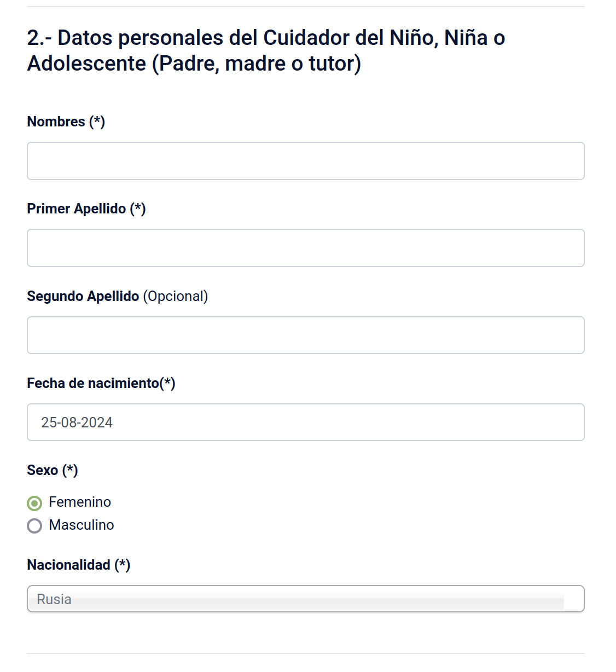
Task: Click the "Nacionalidad (*)" label
Action: pyautogui.click(x=78, y=565)
